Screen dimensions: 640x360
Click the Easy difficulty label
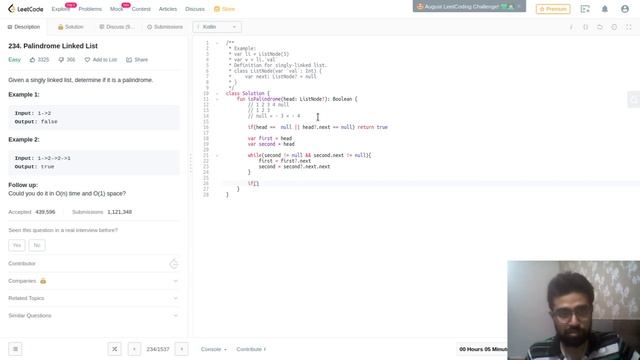14,60
